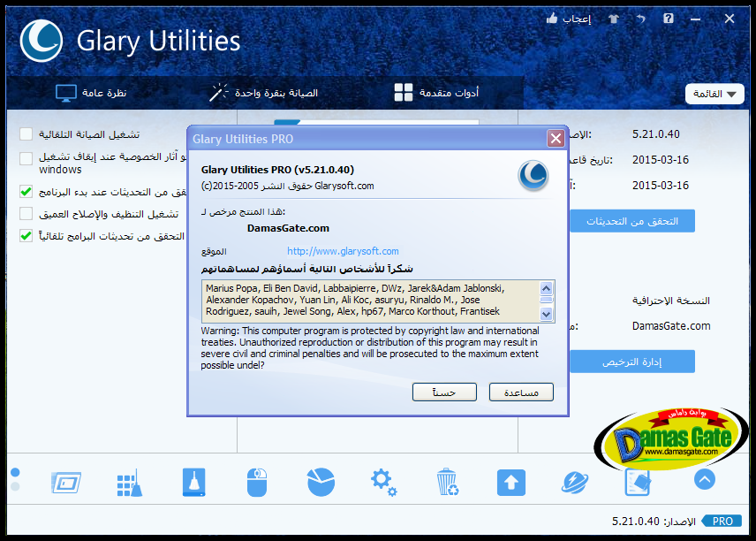Enable the تشغيل الصيانة التلقائية checkbox

click(26, 133)
